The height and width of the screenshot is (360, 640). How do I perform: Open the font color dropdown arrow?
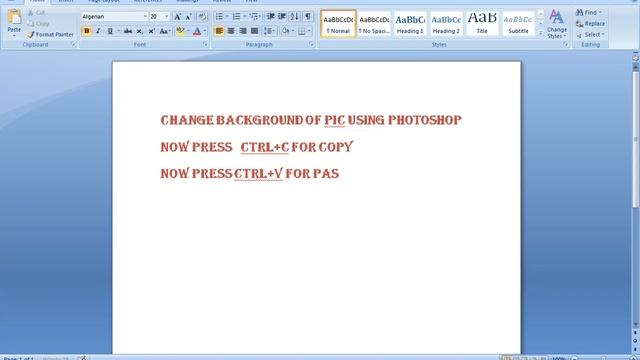point(205,31)
